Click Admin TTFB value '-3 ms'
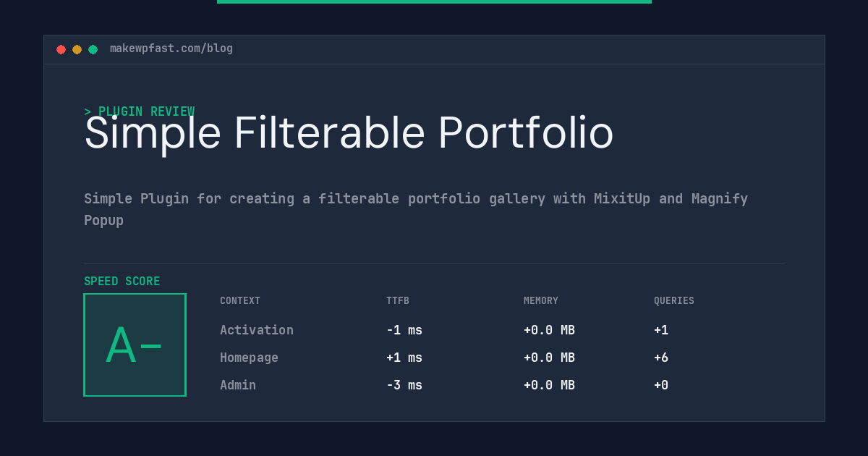This screenshot has height=456, width=868. click(x=404, y=385)
